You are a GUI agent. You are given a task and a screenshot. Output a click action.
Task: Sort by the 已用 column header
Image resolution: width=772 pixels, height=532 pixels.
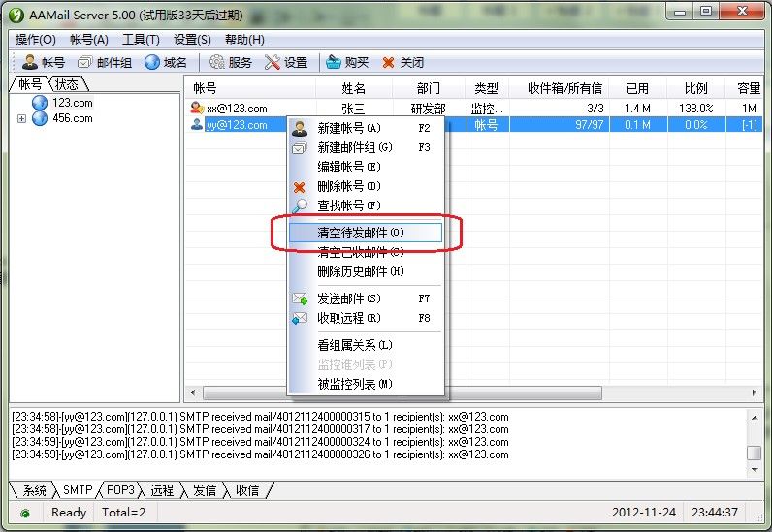point(638,88)
